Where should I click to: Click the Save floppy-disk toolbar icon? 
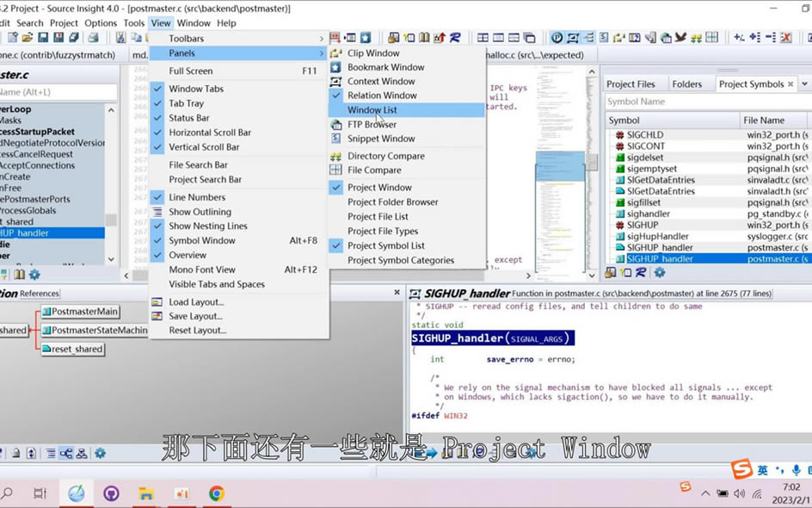[43, 37]
